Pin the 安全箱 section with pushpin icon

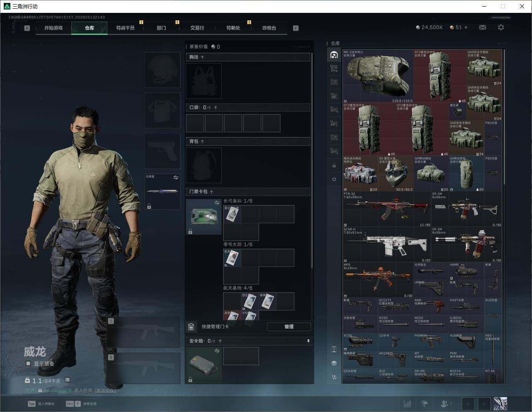(x=308, y=341)
